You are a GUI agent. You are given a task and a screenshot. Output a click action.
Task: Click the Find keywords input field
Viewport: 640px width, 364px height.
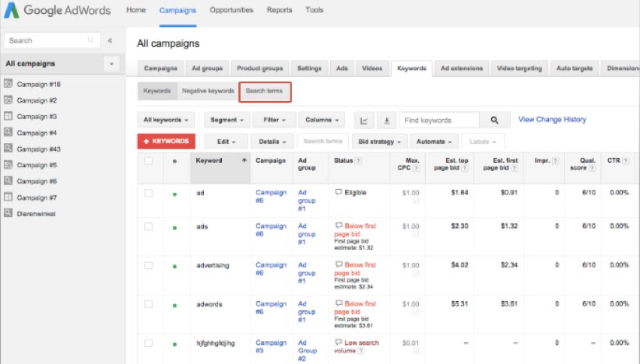(439, 121)
